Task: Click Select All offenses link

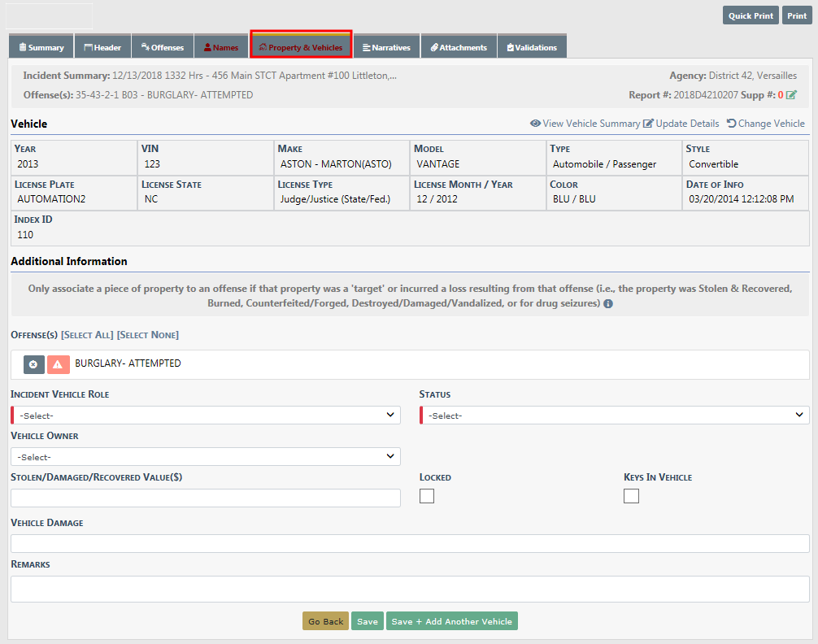Action: pos(87,335)
